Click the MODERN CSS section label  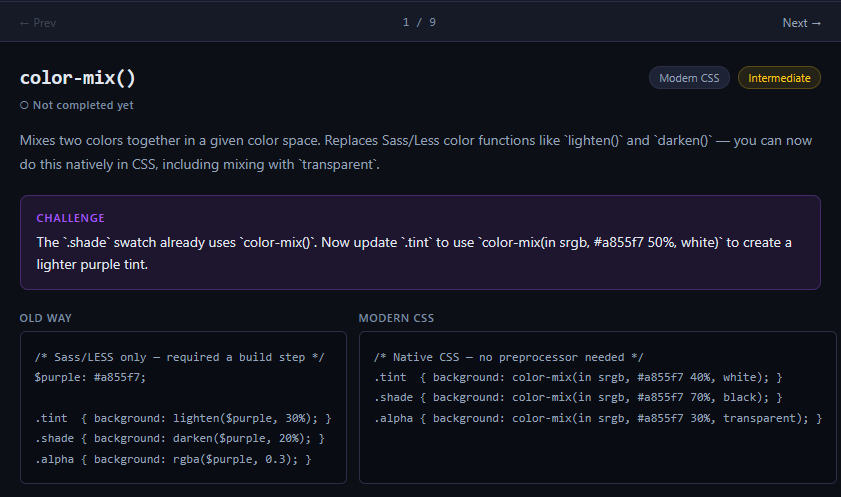point(396,318)
